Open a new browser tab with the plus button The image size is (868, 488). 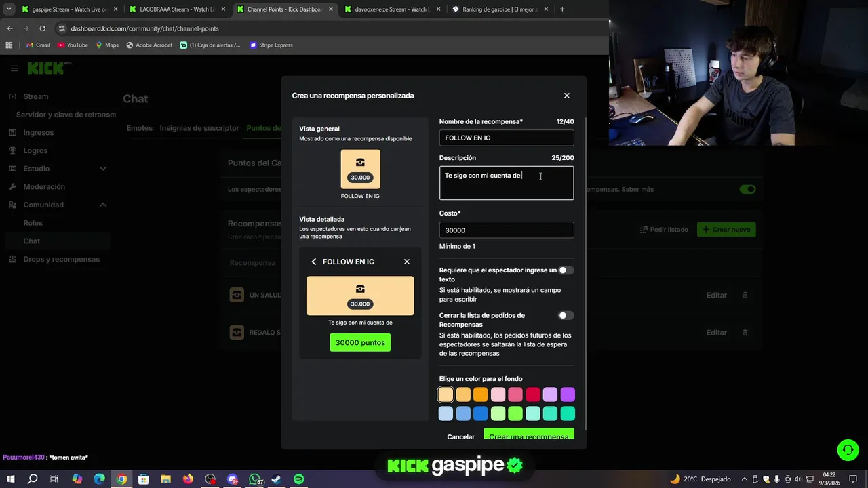tap(562, 9)
